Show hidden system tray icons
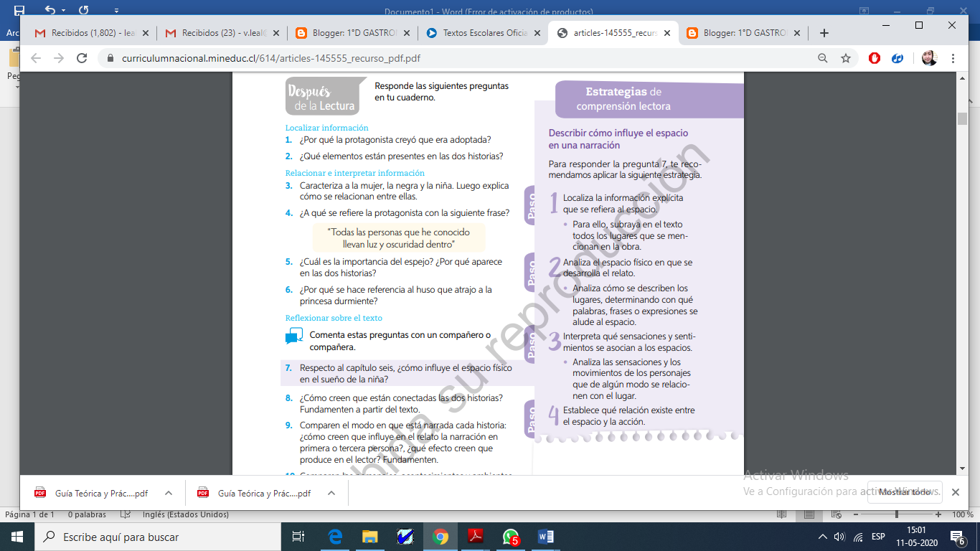 [822, 537]
